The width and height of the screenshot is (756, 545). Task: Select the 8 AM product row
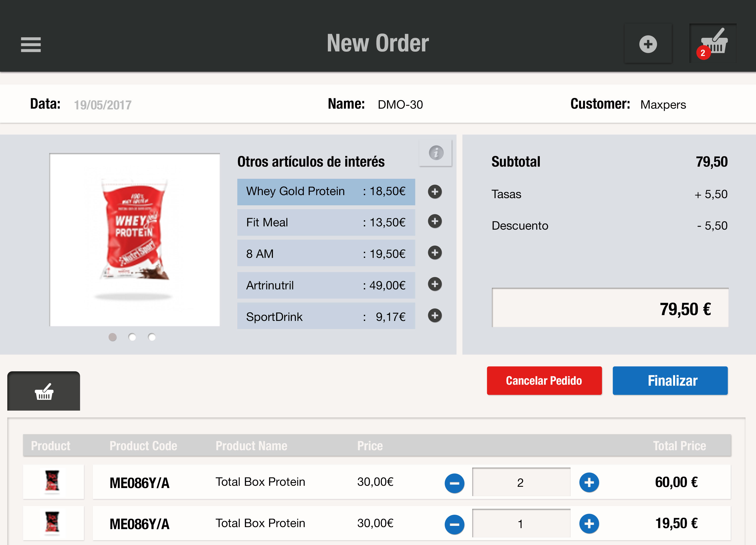326,253
